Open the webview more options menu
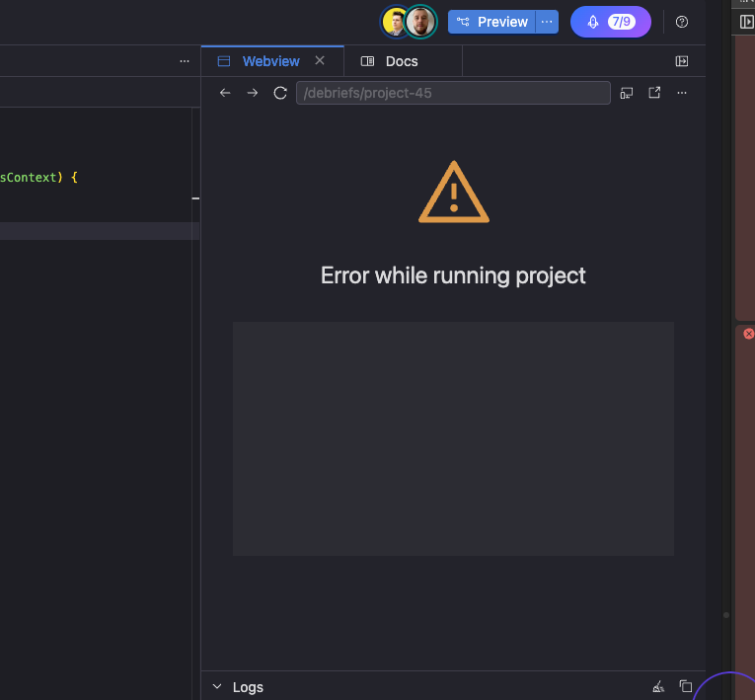This screenshot has height=700, width=755. (681, 93)
